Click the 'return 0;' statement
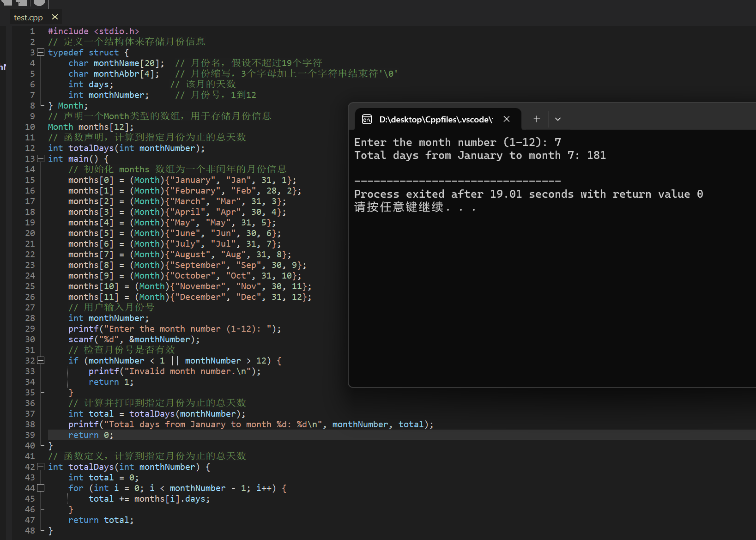 point(91,435)
